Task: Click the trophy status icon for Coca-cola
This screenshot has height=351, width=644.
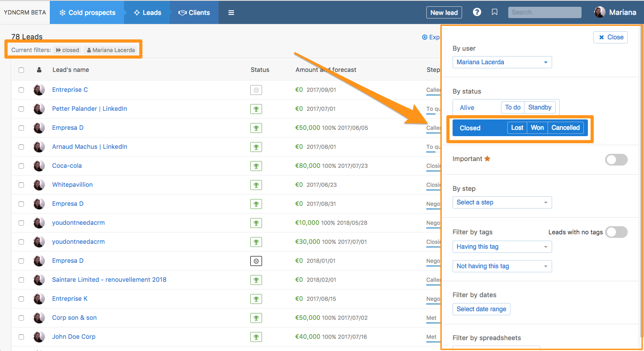Action: pos(256,166)
